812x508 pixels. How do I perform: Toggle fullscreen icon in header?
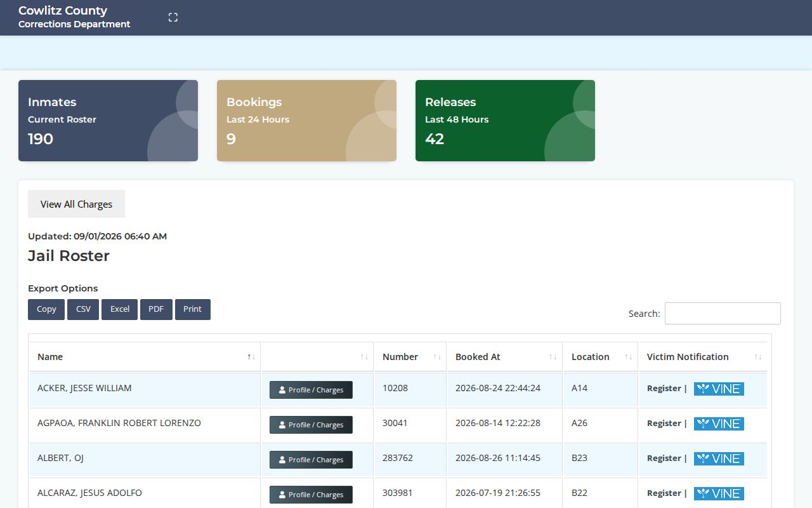(173, 18)
